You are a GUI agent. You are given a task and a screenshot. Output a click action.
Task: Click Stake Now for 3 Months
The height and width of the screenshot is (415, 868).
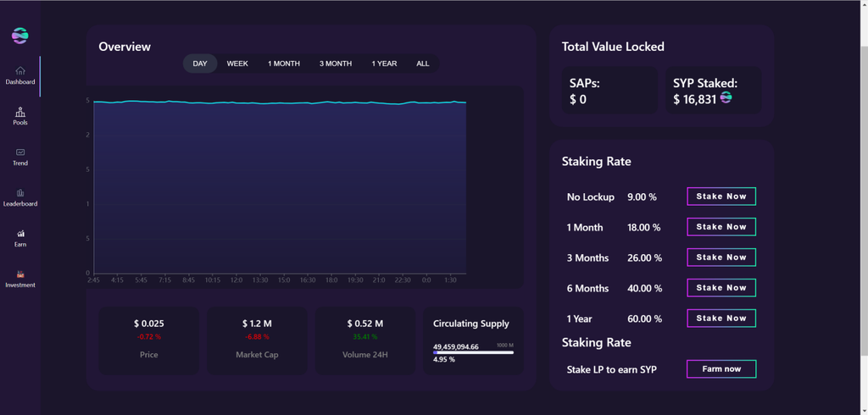click(721, 257)
